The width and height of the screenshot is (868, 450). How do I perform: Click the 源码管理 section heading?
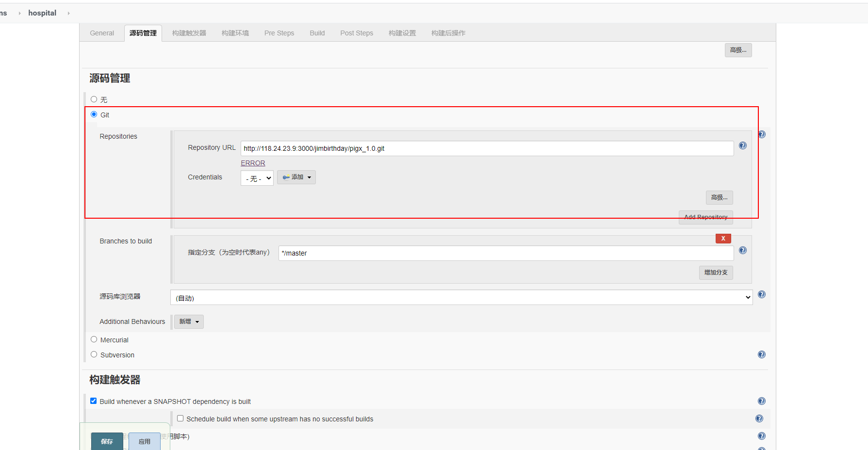(x=110, y=78)
